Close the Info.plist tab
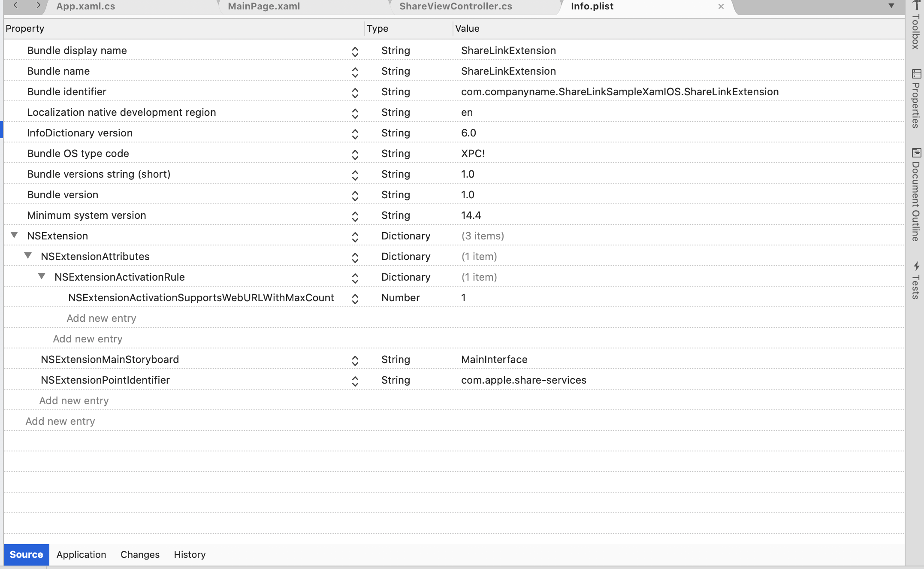The height and width of the screenshot is (569, 924). pyautogui.click(x=721, y=6)
